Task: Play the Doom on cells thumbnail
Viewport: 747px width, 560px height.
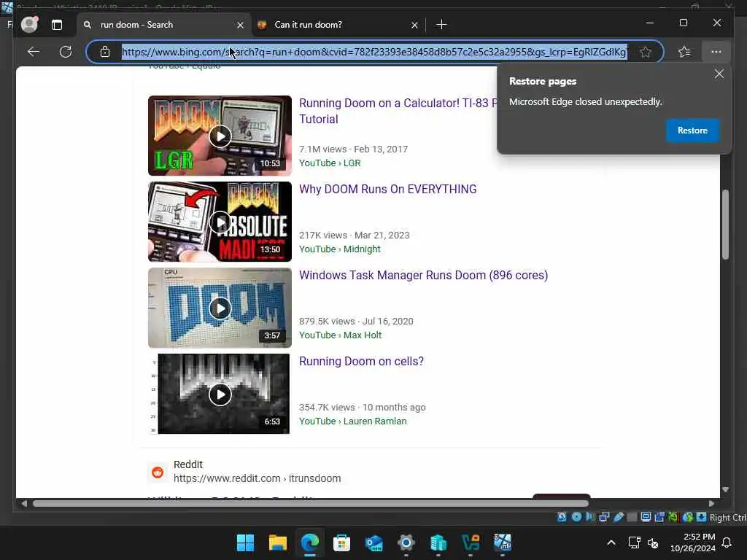Action: click(x=220, y=394)
